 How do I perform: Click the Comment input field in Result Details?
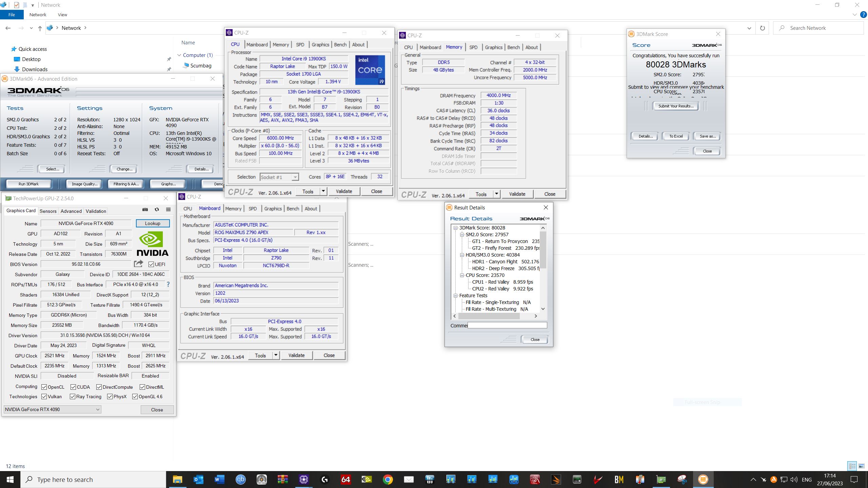pos(507,325)
